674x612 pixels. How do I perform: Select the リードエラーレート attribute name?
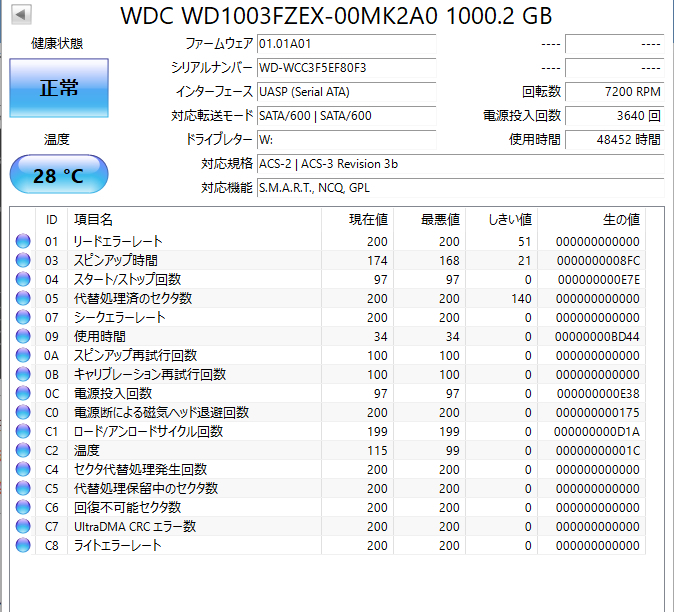click(x=118, y=242)
